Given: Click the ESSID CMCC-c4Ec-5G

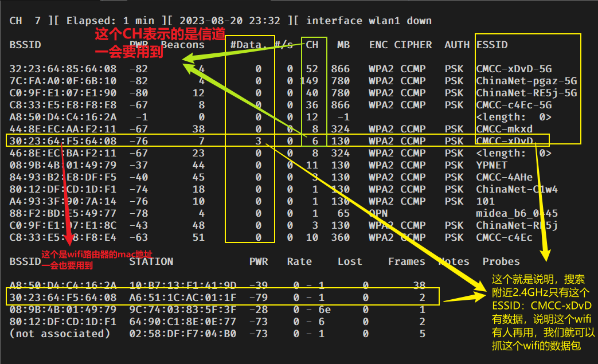Looking at the screenshot, I should pos(514,105).
